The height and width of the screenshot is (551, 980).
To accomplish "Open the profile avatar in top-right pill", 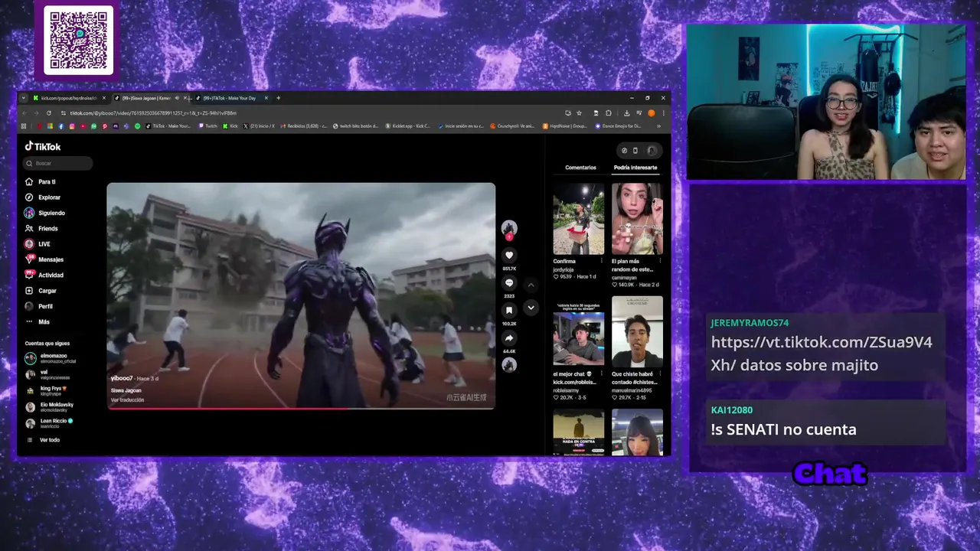I will [x=651, y=151].
